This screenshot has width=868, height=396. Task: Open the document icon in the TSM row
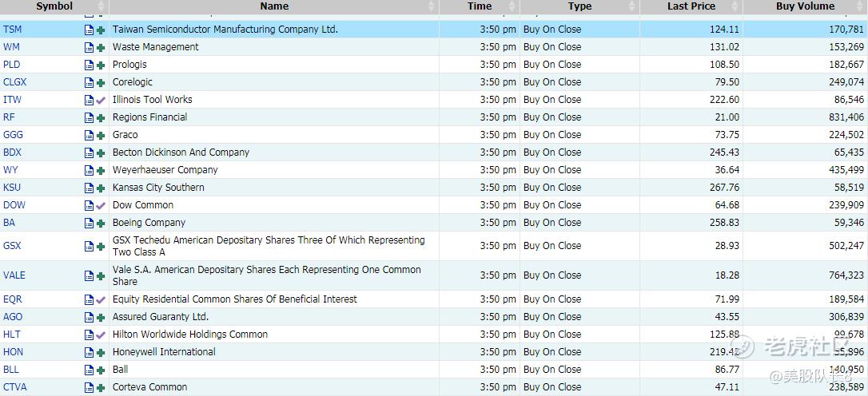click(90, 30)
